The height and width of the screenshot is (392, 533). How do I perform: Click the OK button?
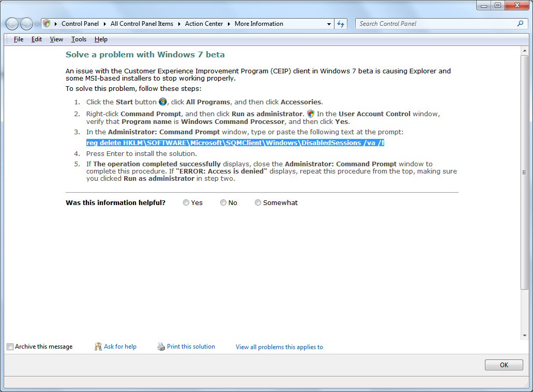504,365
